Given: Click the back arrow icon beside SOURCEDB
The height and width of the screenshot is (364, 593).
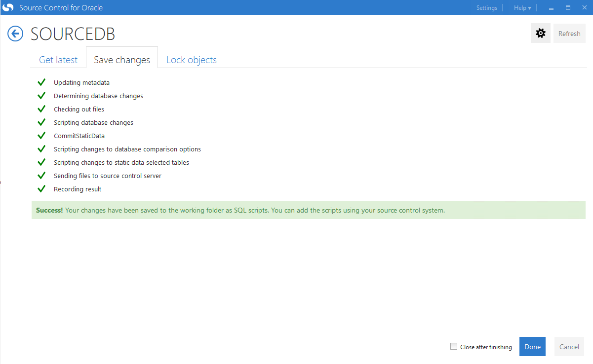Looking at the screenshot, I should click(x=15, y=34).
